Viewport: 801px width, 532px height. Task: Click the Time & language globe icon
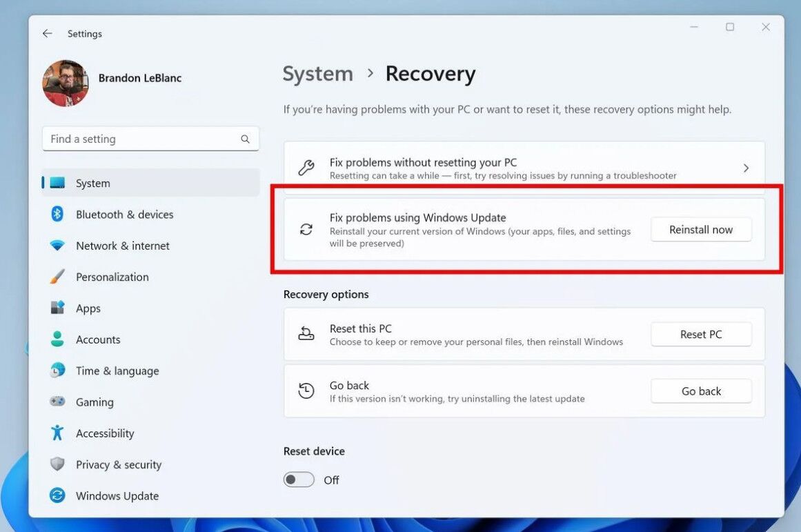(57, 370)
